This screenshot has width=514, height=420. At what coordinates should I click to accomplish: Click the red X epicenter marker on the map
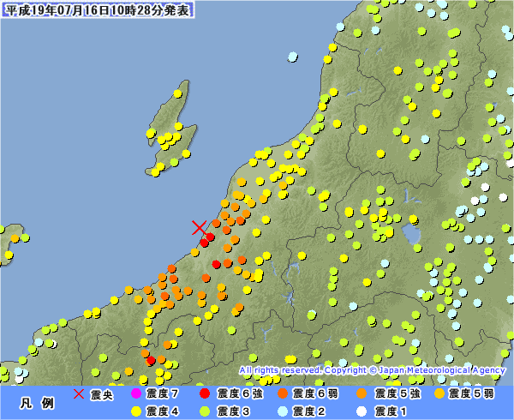tap(199, 227)
